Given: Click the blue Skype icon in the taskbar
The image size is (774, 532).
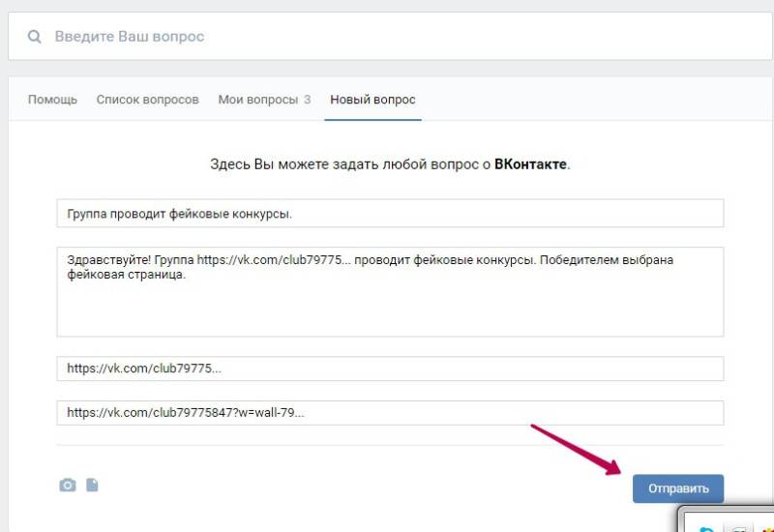Looking at the screenshot, I should [x=705, y=527].
